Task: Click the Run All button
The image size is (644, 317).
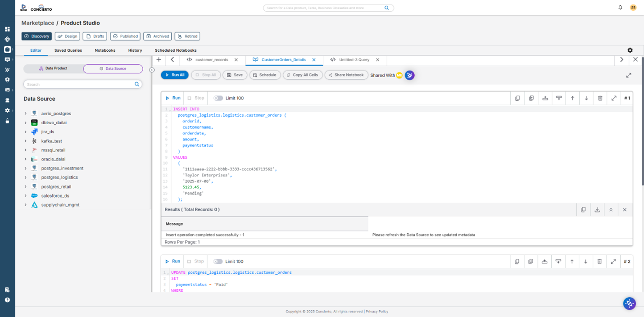Action: click(174, 75)
